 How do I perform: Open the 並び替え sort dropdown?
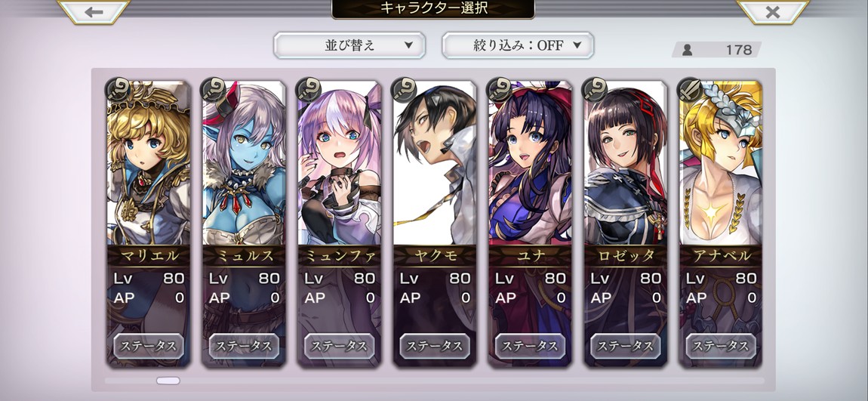point(349,45)
